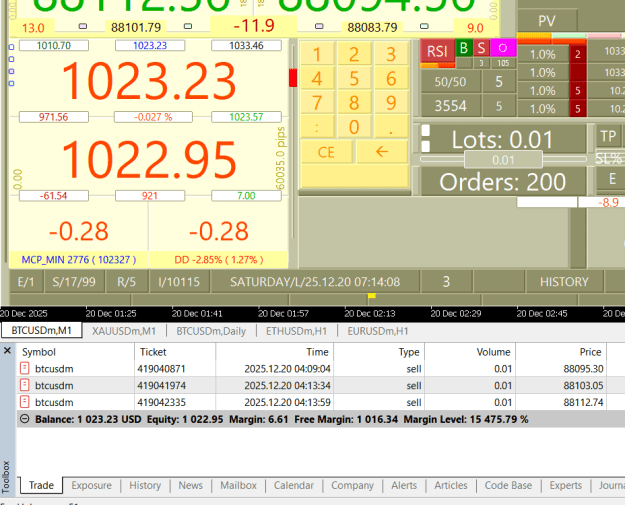Open the Calendar terminal tab

(x=294, y=485)
